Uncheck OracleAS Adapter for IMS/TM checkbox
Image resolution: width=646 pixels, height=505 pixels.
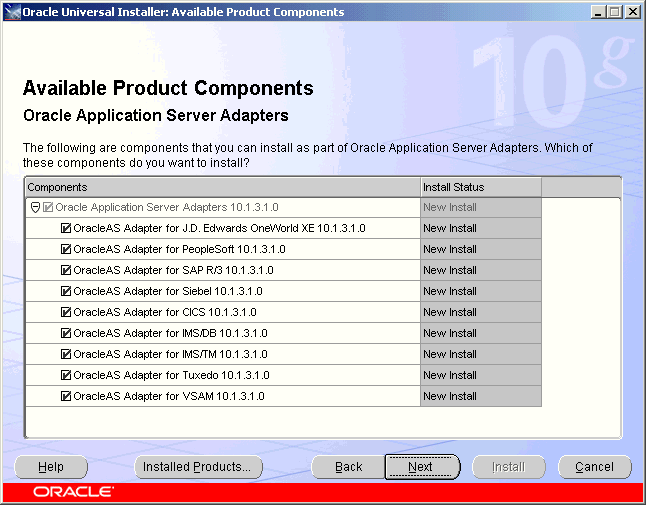[66, 354]
